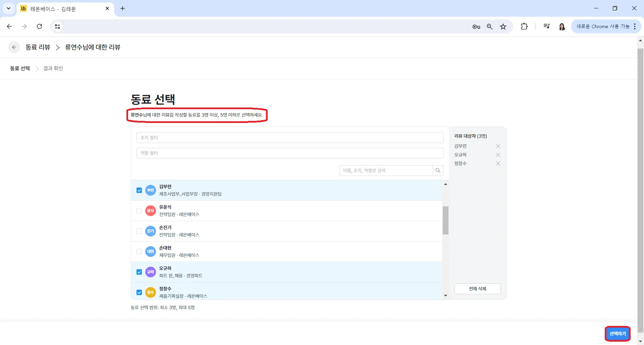Uncheck the 오규하 checkbox
644x345 pixels.
139,272
